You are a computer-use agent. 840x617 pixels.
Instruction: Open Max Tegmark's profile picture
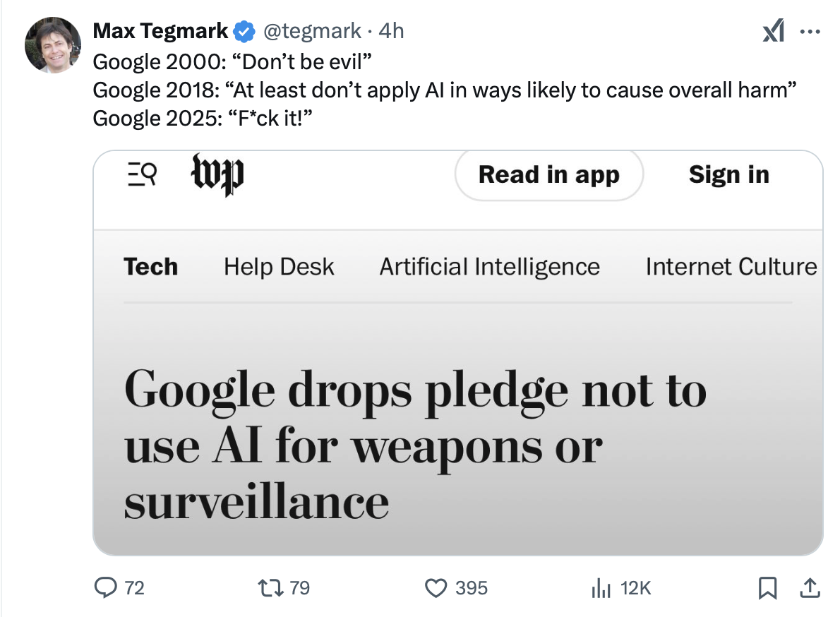(53, 44)
